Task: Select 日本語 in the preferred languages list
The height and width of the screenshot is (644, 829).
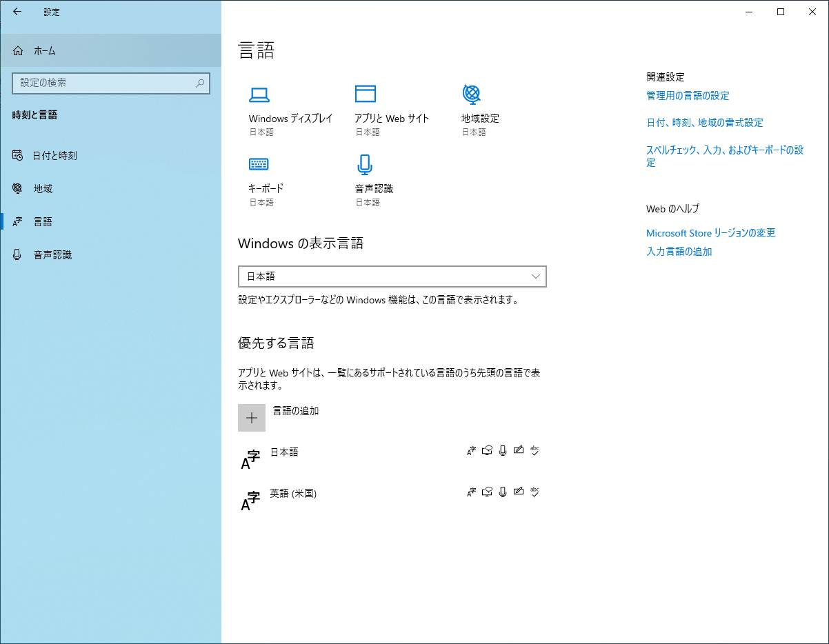Action: coord(392,459)
